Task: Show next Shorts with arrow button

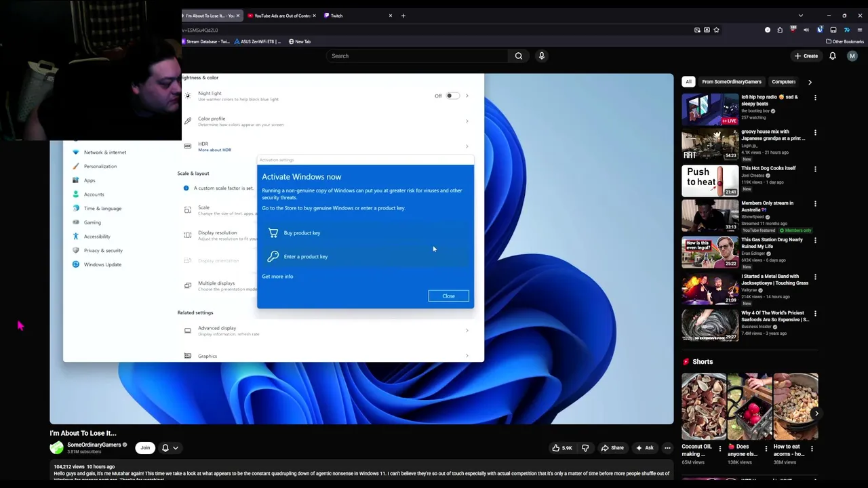Action: 816,413
